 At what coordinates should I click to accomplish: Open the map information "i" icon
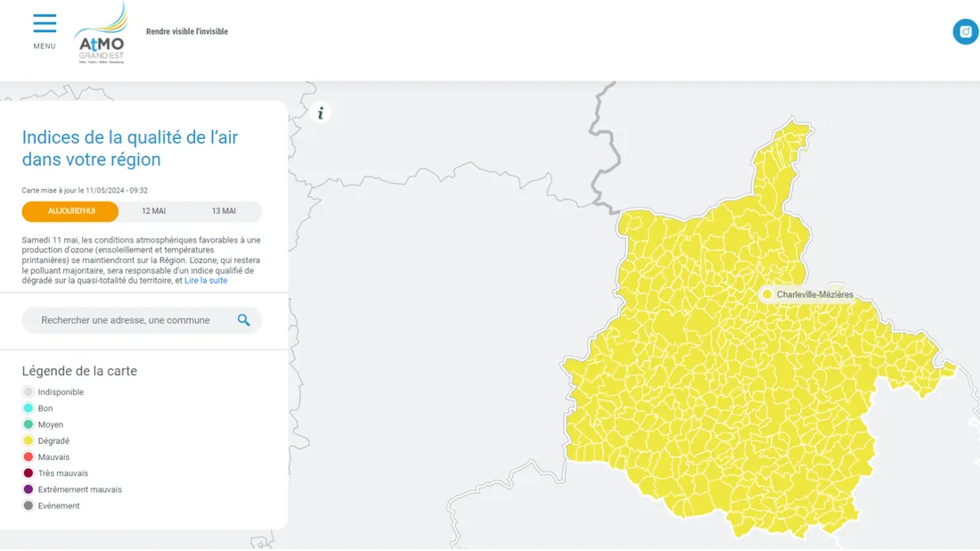pos(320,111)
